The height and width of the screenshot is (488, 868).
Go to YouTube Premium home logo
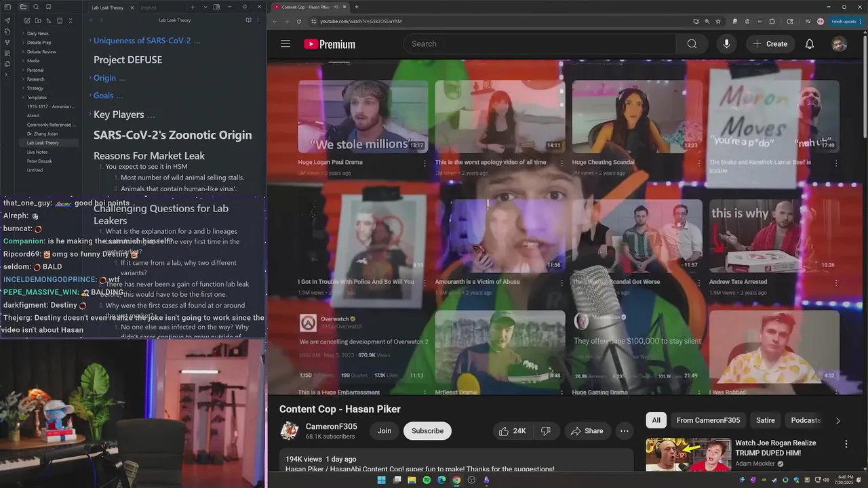pos(330,44)
